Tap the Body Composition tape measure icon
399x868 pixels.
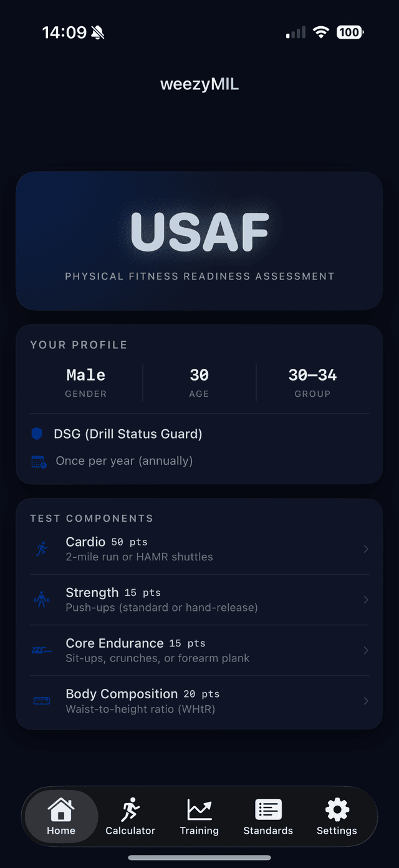click(42, 701)
